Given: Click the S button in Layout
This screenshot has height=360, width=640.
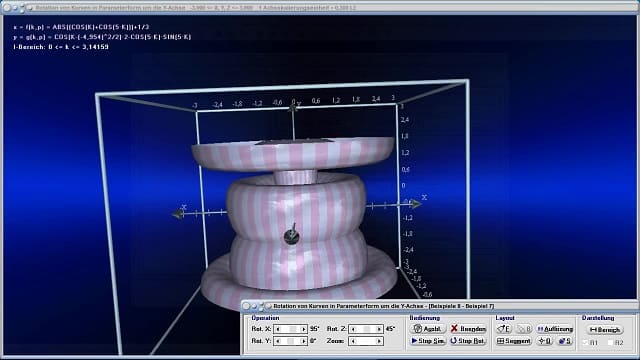Looking at the screenshot, I should pyautogui.click(x=565, y=341).
